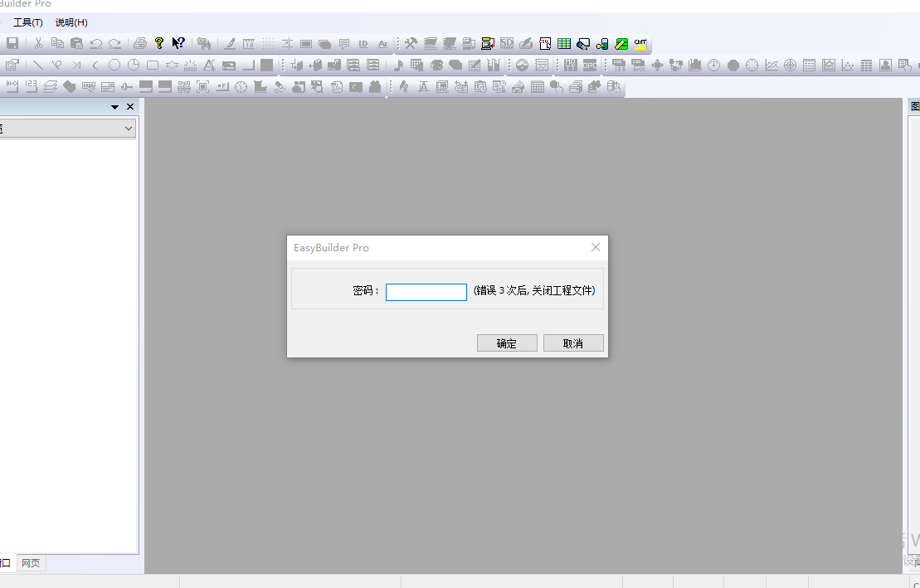Screen dimensions: 920x588
Task: Click the printer icon in toolbar
Action: coord(140,43)
